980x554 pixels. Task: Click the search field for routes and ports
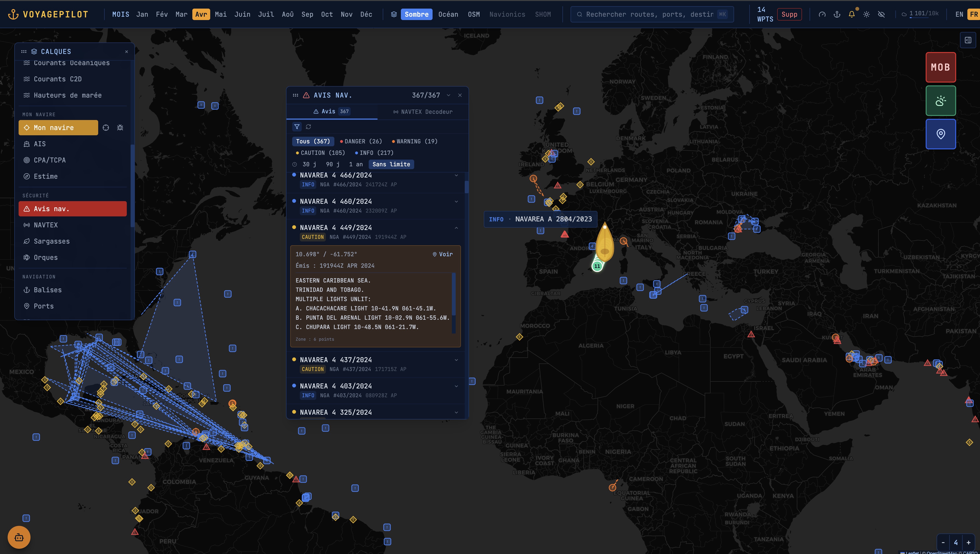pyautogui.click(x=651, y=14)
